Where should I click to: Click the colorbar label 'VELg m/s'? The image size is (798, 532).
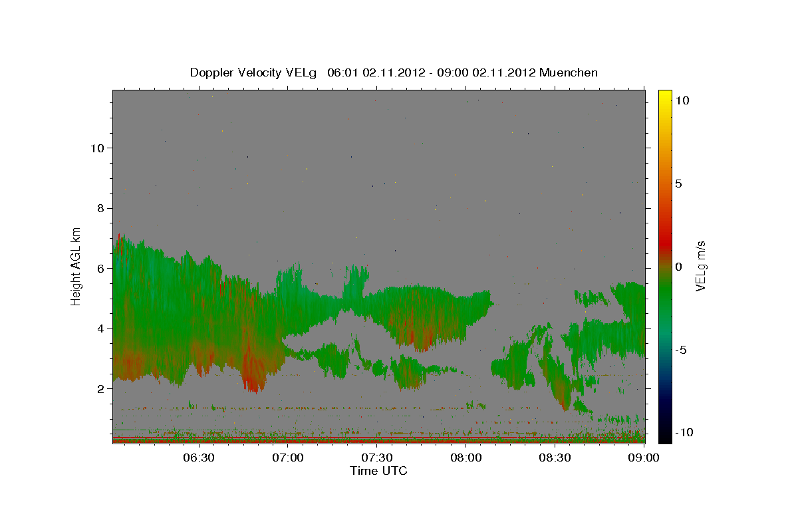[x=701, y=267]
